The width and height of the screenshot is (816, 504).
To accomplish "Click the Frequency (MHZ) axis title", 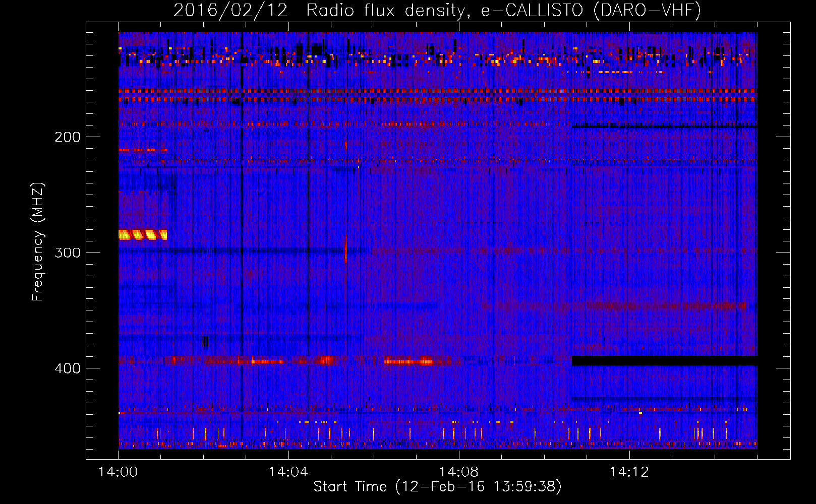I will [x=38, y=242].
